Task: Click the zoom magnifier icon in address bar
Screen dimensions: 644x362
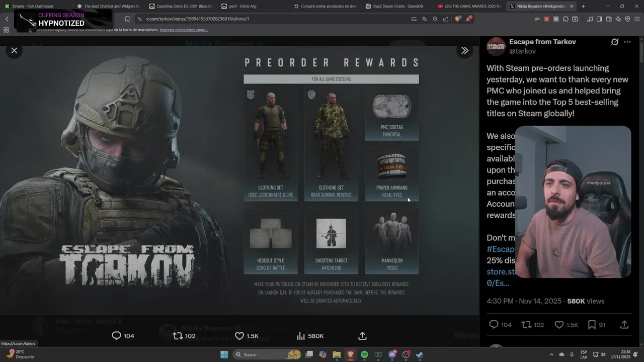Action: (x=435, y=19)
